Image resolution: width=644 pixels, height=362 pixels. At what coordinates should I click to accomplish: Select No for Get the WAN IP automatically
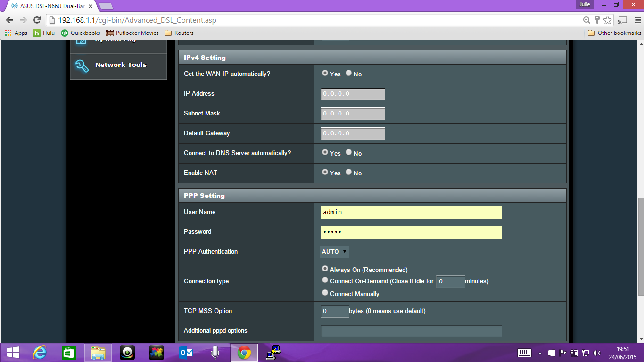pyautogui.click(x=348, y=73)
